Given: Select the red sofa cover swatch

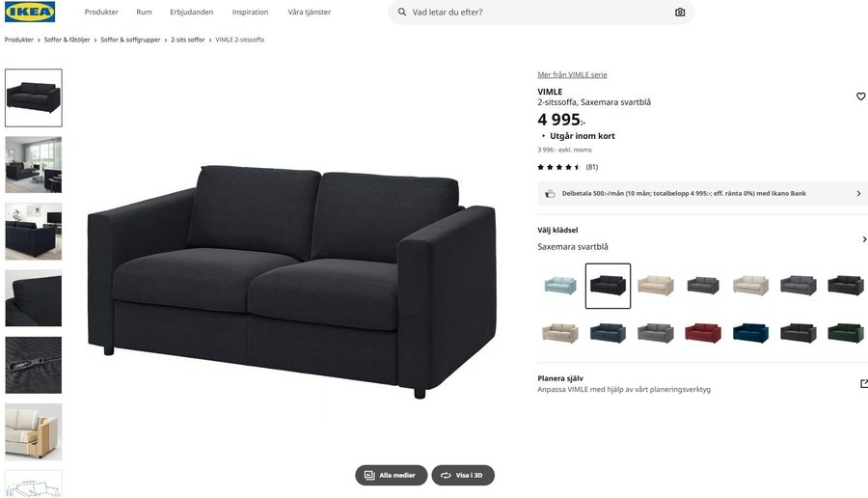Looking at the screenshot, I should (703, 334).
